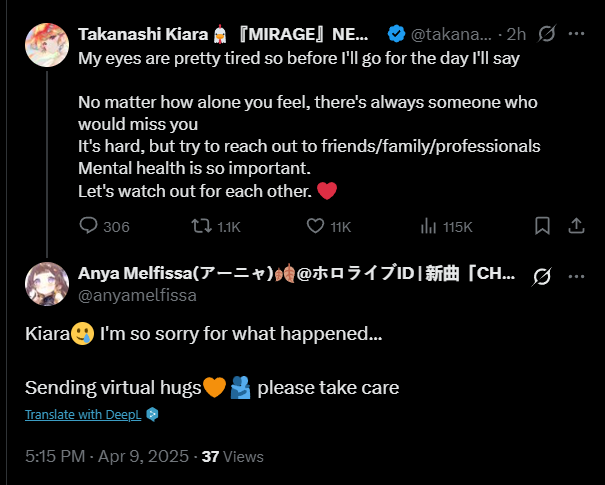This screenshot has height=485, width=605.
Task: Open the 5:15 PM Apr 9, 2025 timestamp
Action: click(106, 456)
